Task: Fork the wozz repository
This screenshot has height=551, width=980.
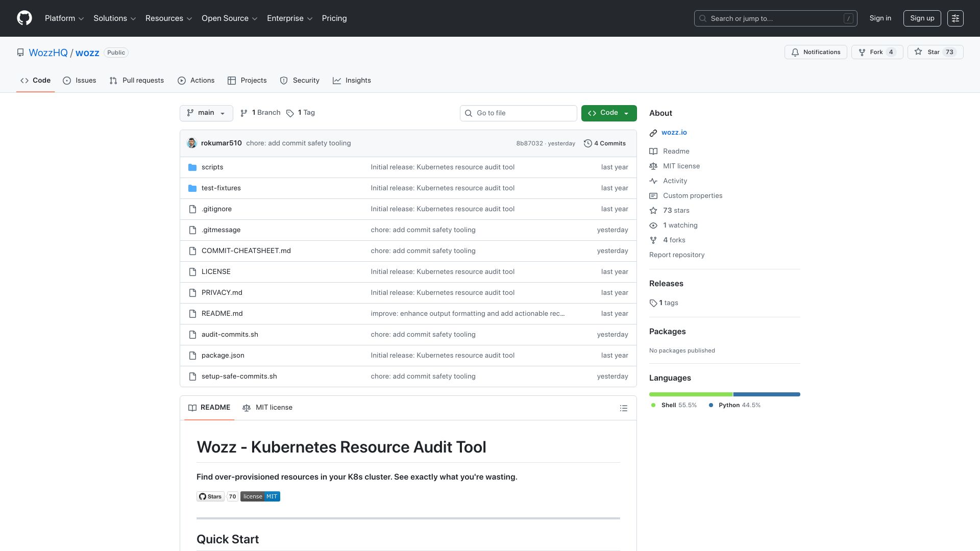Action: click(877, 52)
